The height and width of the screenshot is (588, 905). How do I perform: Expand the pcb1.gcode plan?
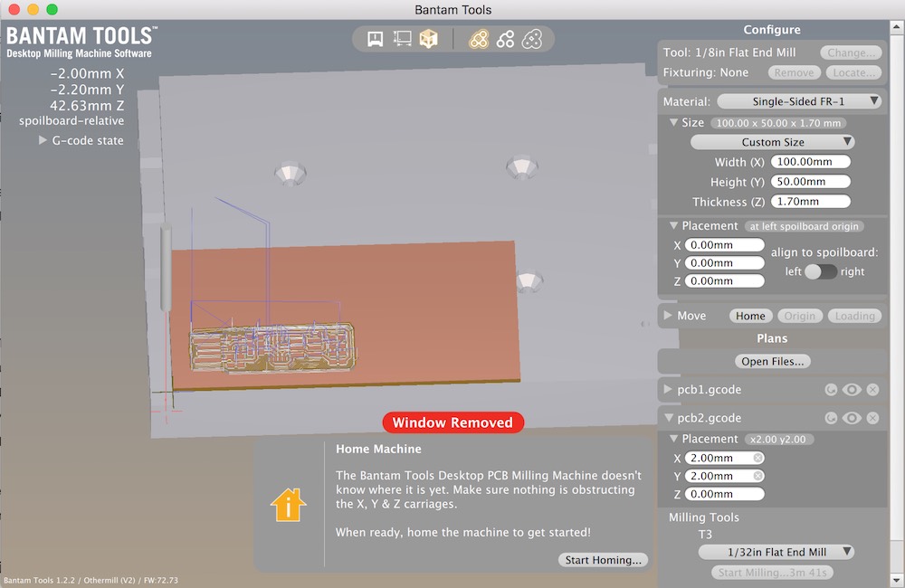tap(668, 389)
